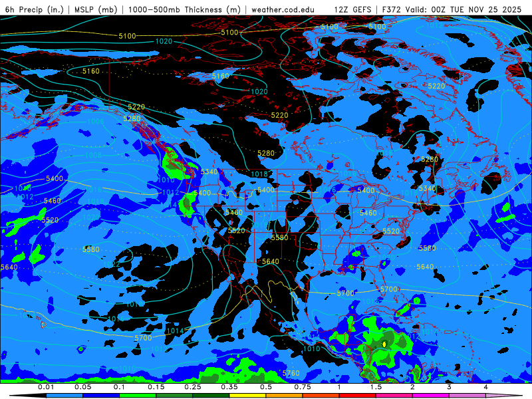Click the 0.75 legend value

point(303,387)
